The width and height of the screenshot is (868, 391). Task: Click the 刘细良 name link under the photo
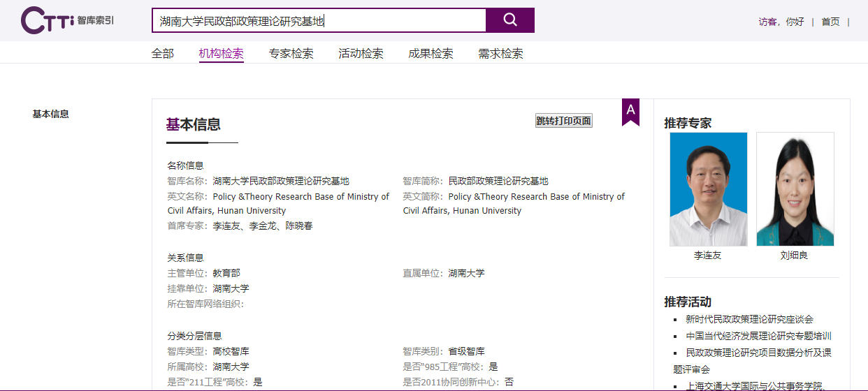[794, 256]
